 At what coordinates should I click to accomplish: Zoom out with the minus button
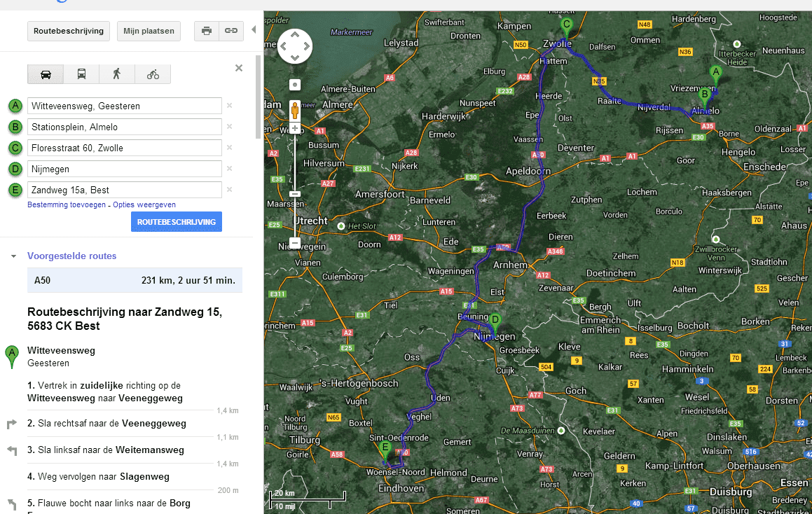295,244
